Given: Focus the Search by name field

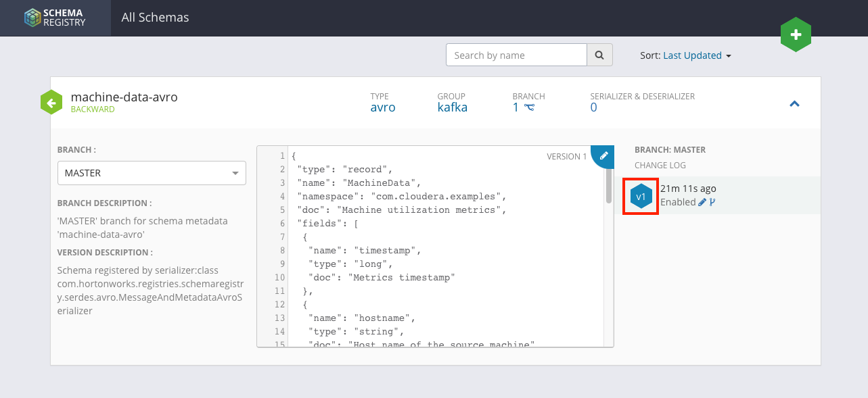Looking at the screenshot, I should (516, 55).
